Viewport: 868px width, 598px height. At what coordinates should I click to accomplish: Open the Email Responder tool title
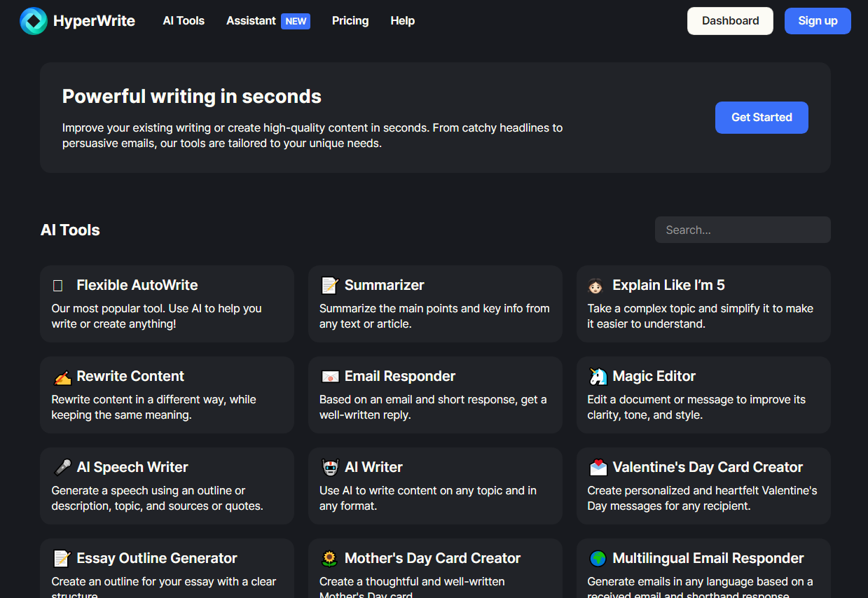pos(400,376)
